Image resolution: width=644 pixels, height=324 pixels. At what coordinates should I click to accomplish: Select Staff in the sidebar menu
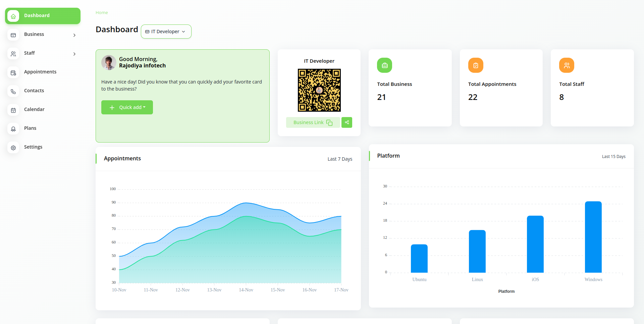[x=30, y=53]
